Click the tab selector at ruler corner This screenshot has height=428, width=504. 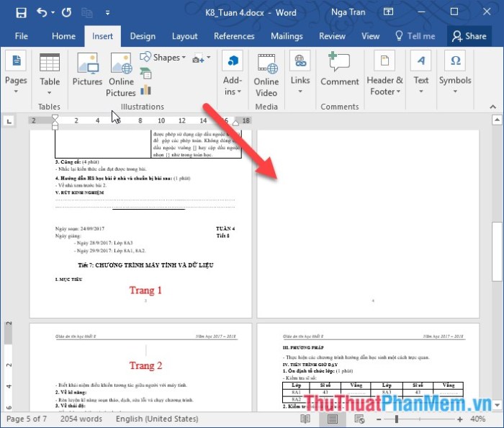coord(9,121)
